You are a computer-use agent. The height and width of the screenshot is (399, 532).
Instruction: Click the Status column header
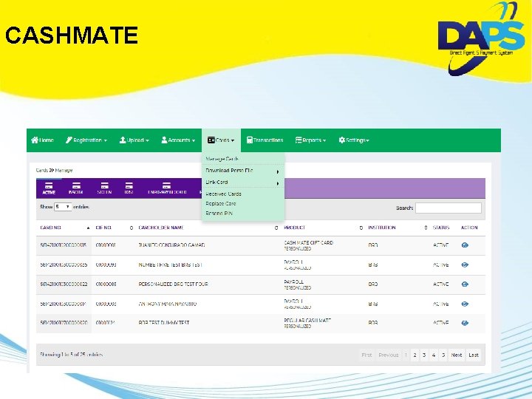pos(441,228)
